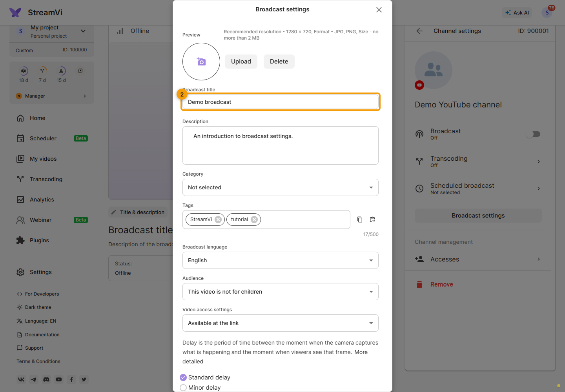Click the Upload button
The height and width of the screenshot is (392, 565).
coord(241,62)
